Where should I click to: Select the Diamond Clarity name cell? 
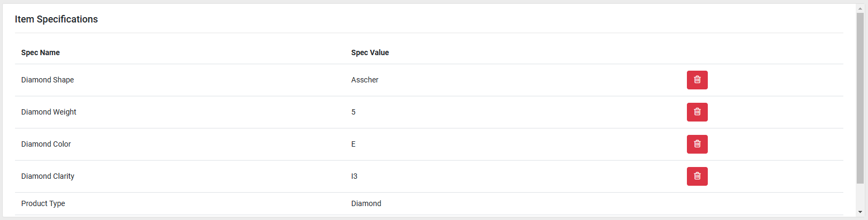pos(48,176)
